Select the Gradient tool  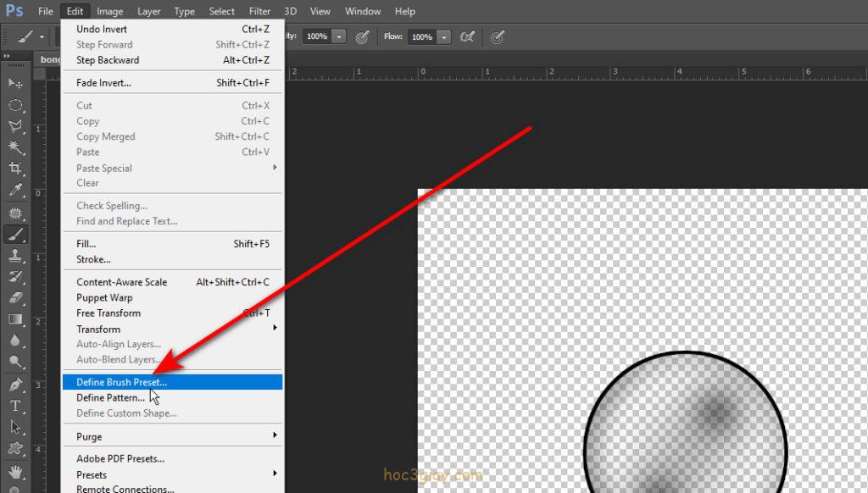15,319
